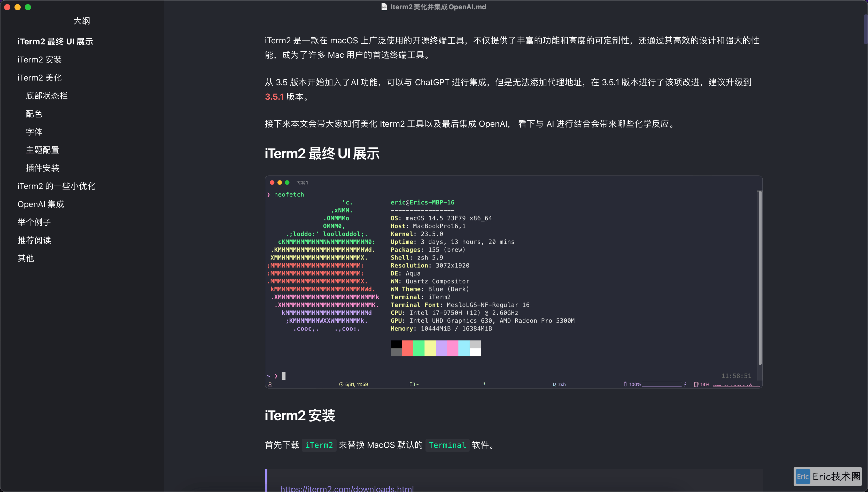868x492 pixels.
Task: Open the iterm2.com downloads link
Action: tap(347, 488)
